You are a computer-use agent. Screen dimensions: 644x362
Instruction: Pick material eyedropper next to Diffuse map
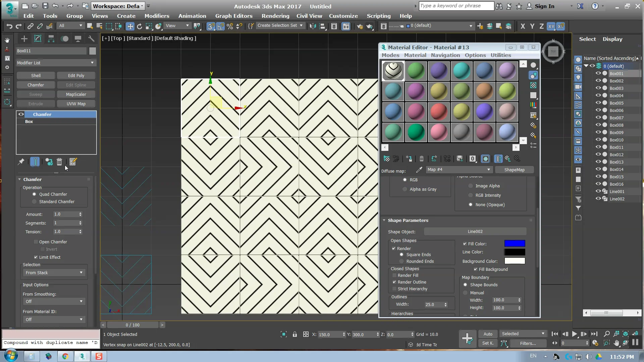pyautogui.click(x=419, y=170)
